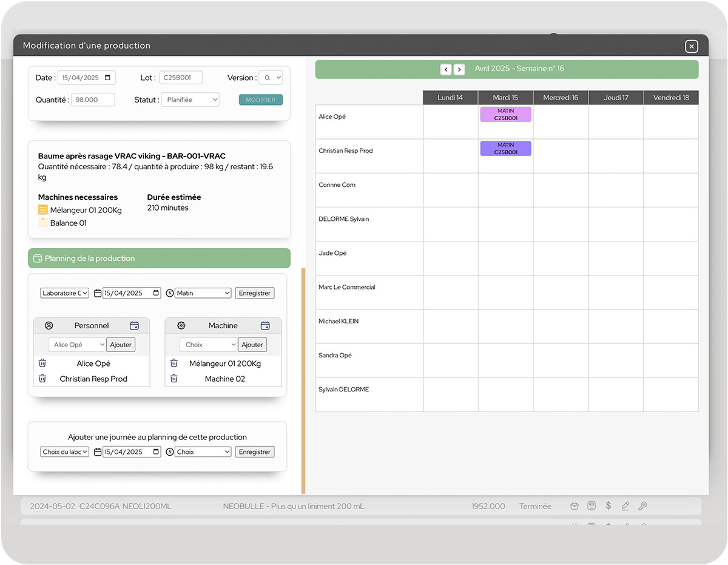Image resolution: width=728 pixels, height=565 pixels.
Task: Click the Planning de la production header
Action: click(x=159, y=259)
